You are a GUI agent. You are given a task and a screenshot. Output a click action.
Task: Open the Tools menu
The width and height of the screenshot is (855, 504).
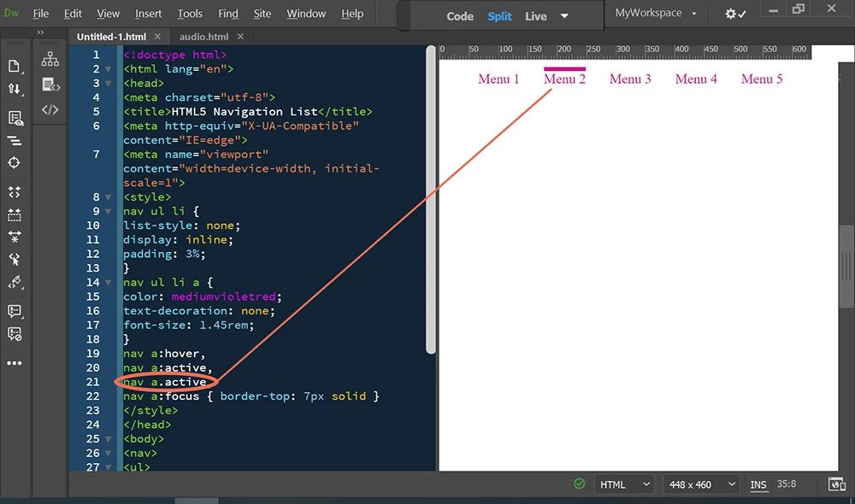[190, 14]
